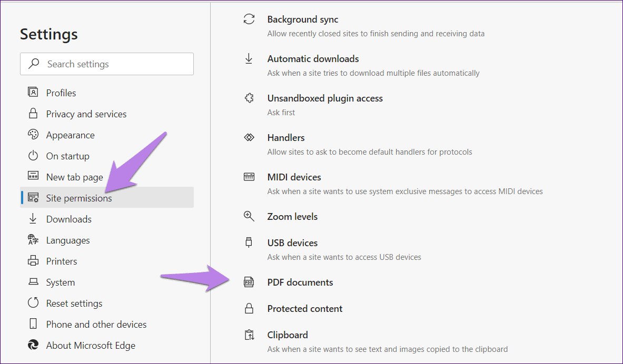Focus the Search settings field
Image resolution: width=623 pixels, height=364 pixels.
pos(107,64)
